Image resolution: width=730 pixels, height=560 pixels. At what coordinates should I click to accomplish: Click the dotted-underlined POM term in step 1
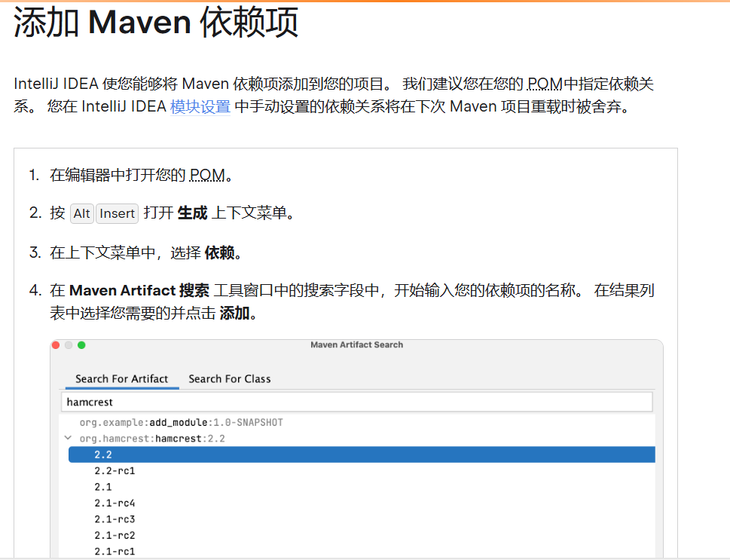[207, 176]
